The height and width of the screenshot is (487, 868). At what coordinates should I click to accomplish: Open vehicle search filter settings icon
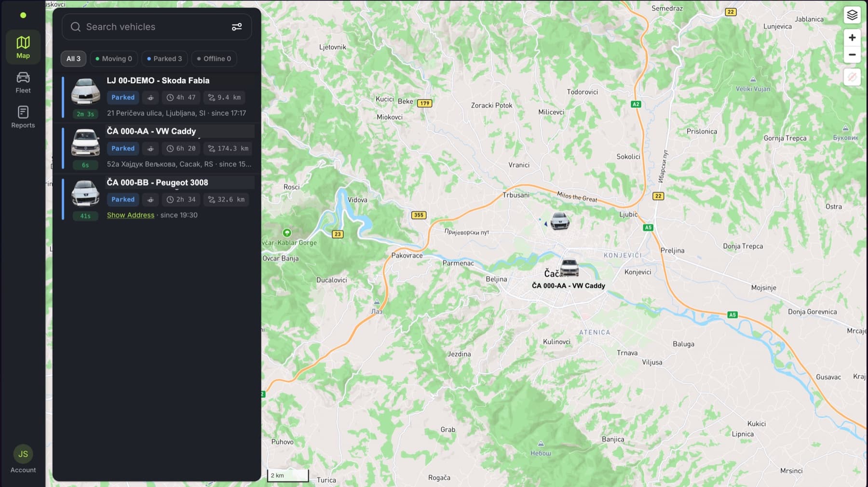pyautogui.click(x=237, y=27)
